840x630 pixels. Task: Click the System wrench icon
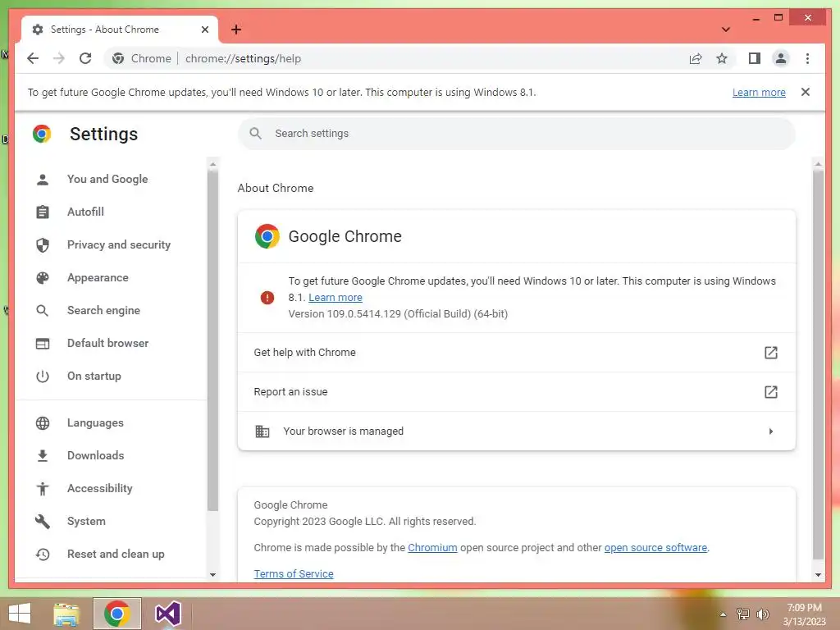(x=43, y=521)
